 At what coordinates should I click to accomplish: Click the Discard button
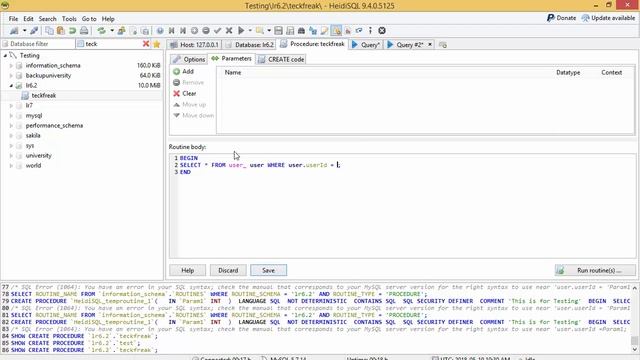[228, 270]
